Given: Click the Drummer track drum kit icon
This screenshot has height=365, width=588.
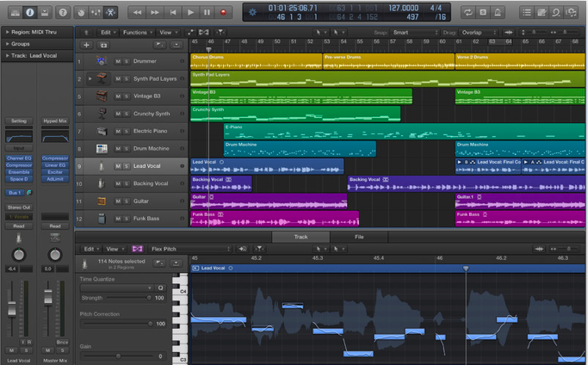Looking at the screenshot, I should click(102, 61).
